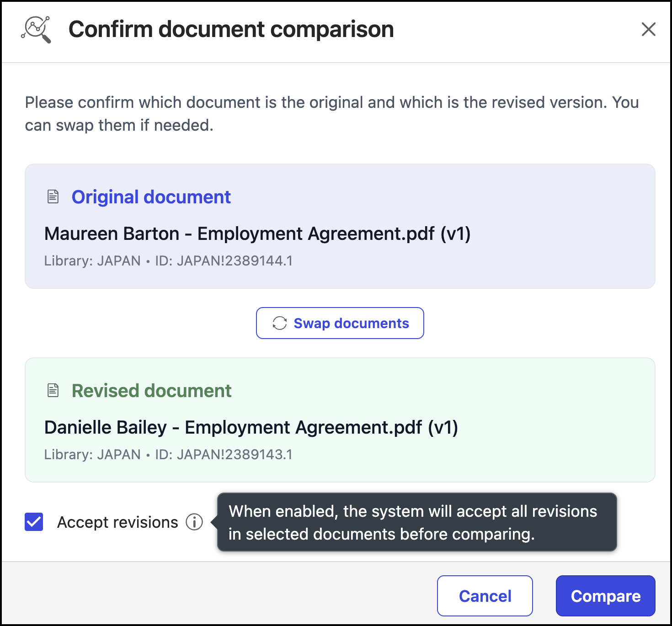Click the Original document heading

pos(151,197)
